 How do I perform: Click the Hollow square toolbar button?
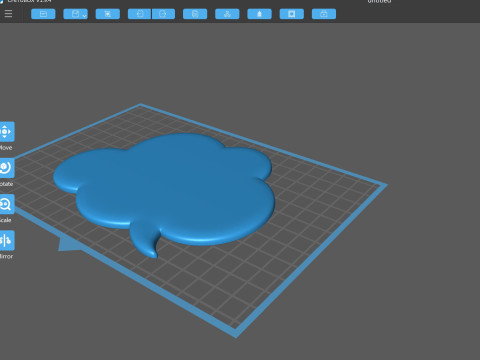click(x=292, y=14)
